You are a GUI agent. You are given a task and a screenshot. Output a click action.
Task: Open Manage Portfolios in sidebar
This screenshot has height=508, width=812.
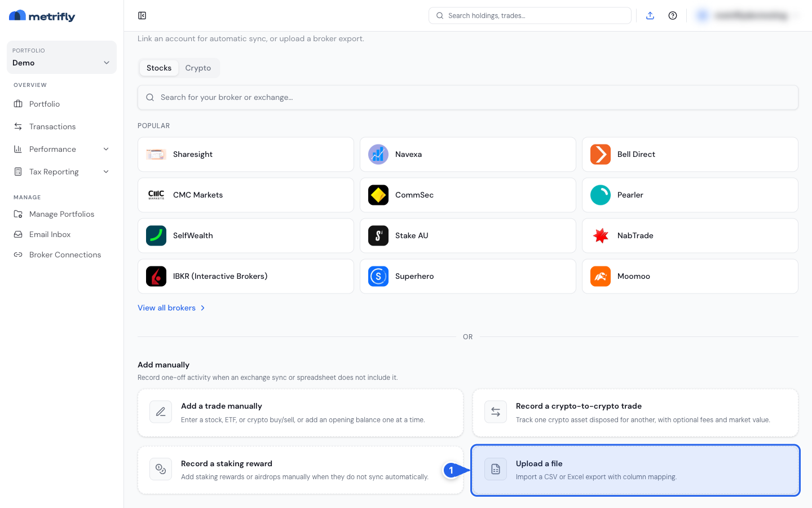click(x=62, y=214)
